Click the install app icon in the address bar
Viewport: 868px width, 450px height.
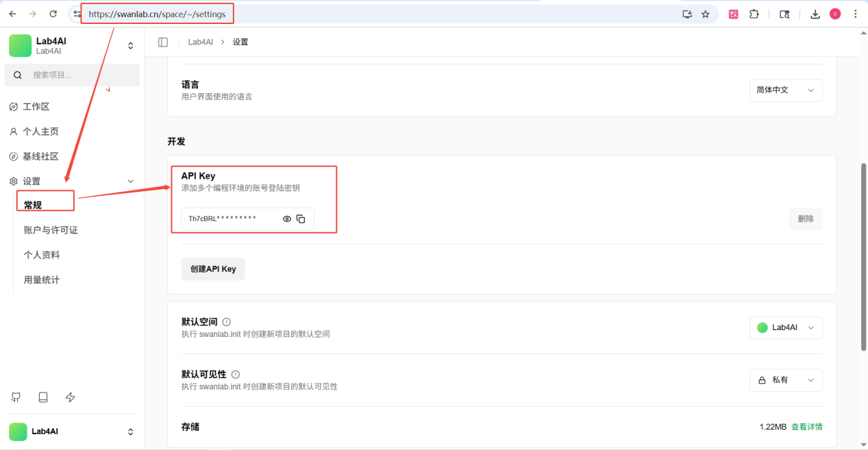click(687, 14)
